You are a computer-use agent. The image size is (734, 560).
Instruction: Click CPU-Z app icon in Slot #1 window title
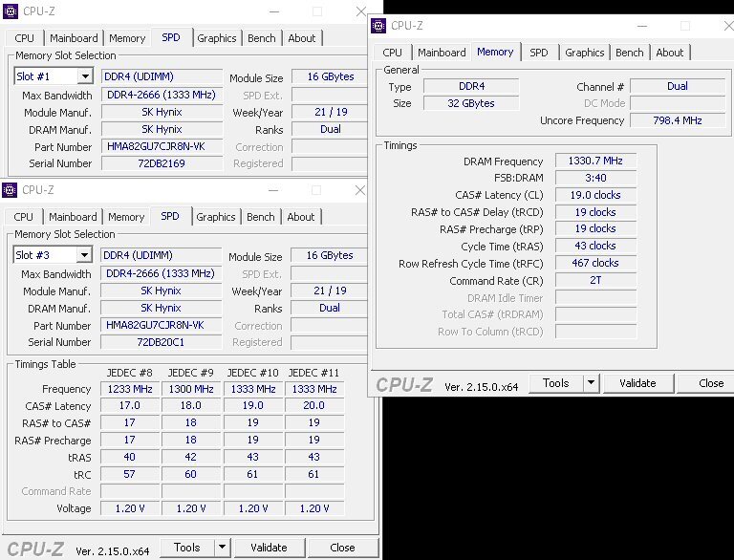tap(11, 11)
